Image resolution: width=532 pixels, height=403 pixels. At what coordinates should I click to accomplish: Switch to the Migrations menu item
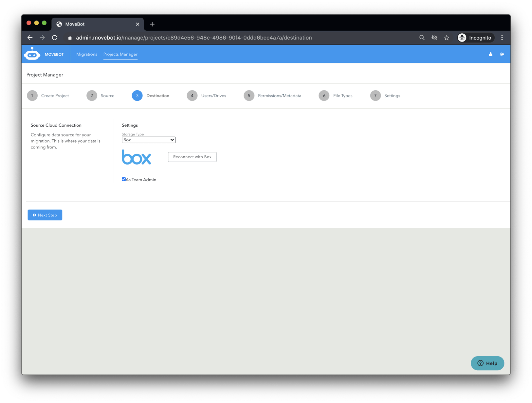[86, 54]
